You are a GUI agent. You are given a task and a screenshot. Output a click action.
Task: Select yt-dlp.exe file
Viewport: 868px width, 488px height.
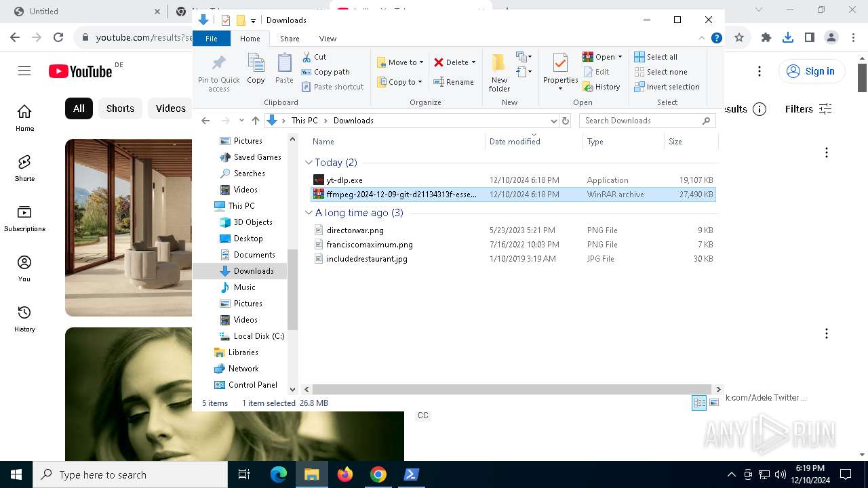[513, 180]
